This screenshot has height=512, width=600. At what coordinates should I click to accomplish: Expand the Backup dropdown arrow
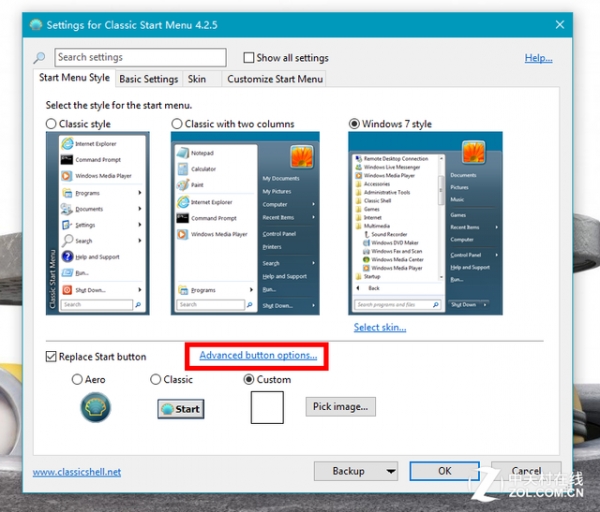tap(390, 471)
